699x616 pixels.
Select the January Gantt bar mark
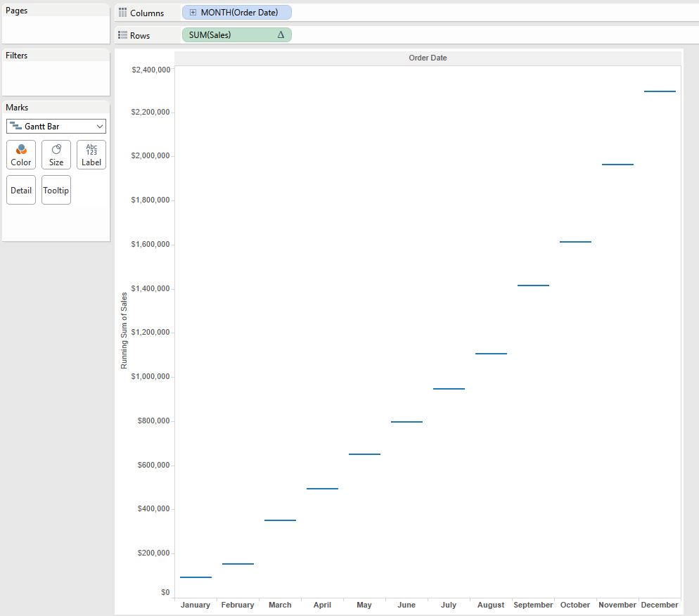click(x=195, y=577)
